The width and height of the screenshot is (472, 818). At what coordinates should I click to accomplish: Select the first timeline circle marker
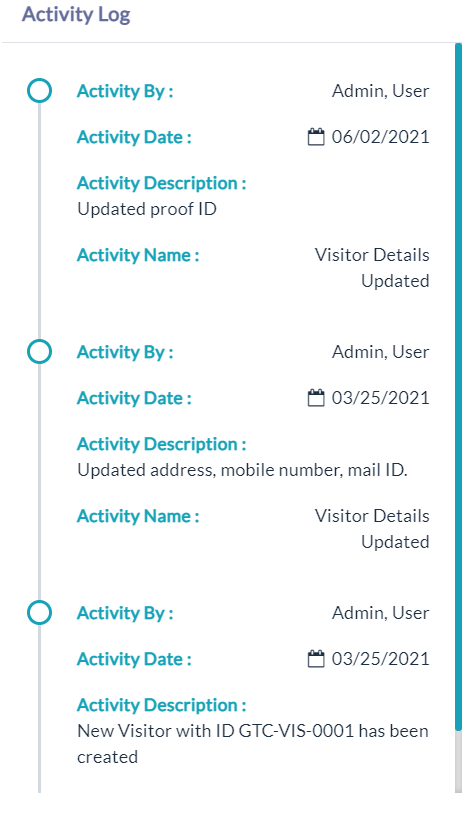point(39,90)
